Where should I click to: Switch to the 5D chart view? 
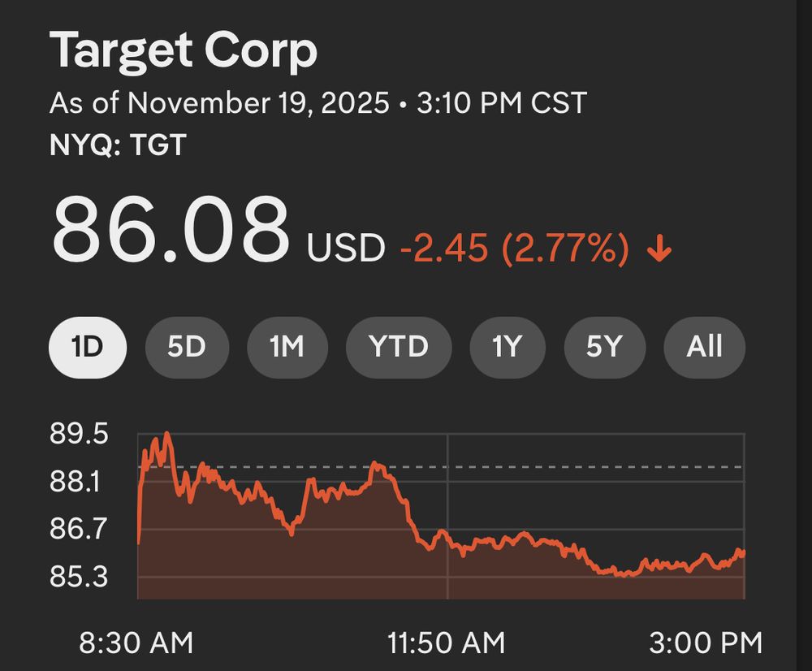tap(187, 346)
